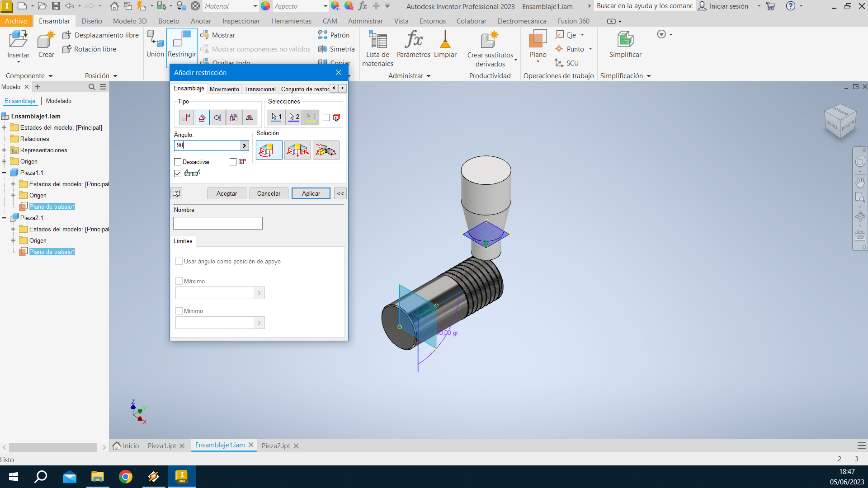Click the Simplificar tool
868x488 pixels.
pos(625,45)
